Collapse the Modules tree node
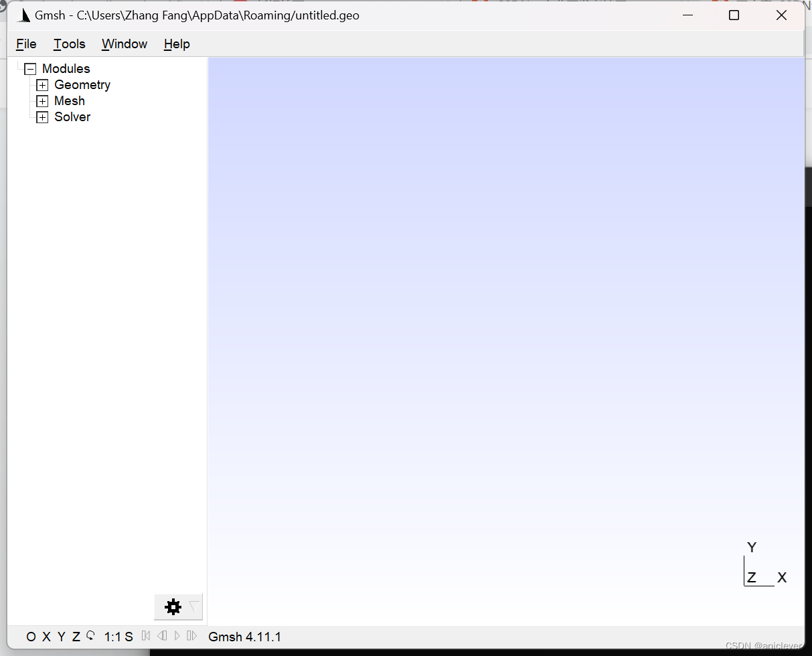This screenshot has height=656, width=812. click(x=29, y=69)
